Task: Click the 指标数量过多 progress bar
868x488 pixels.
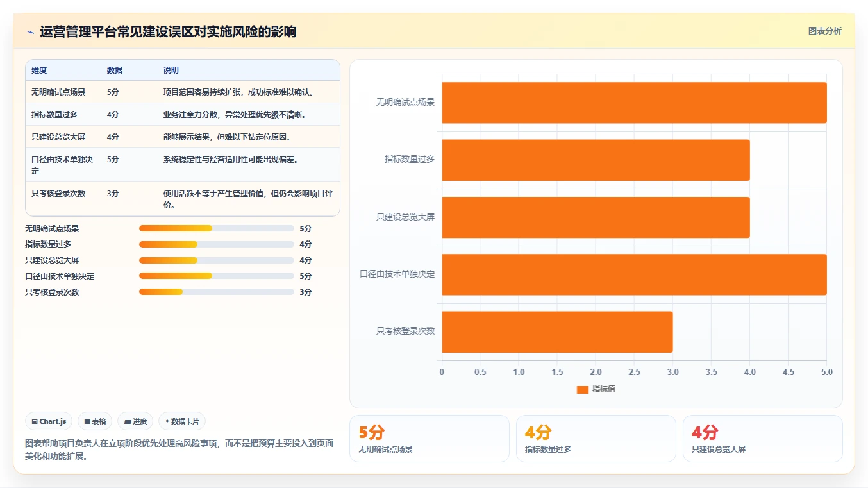Action: (x=216, y=244)
